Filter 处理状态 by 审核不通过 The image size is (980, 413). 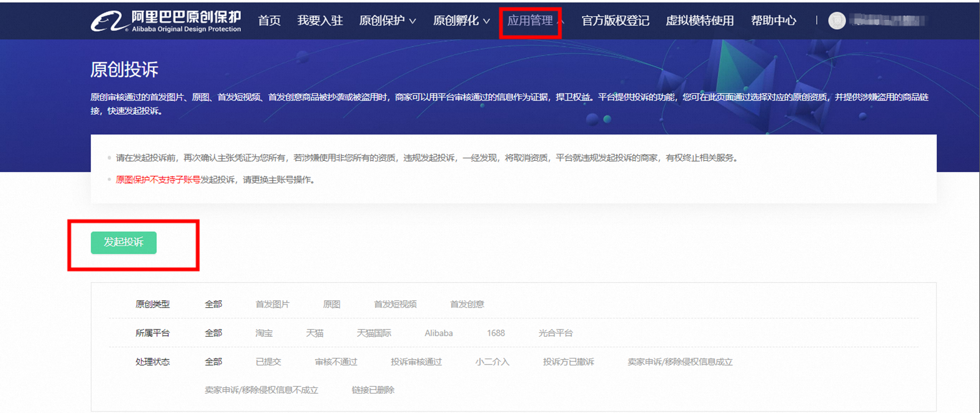coord(336,362)
